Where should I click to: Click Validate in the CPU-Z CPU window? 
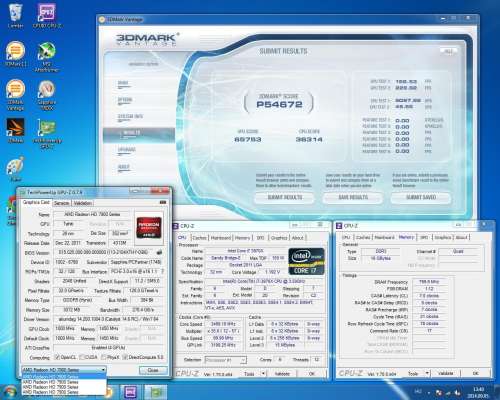[282, 374]
